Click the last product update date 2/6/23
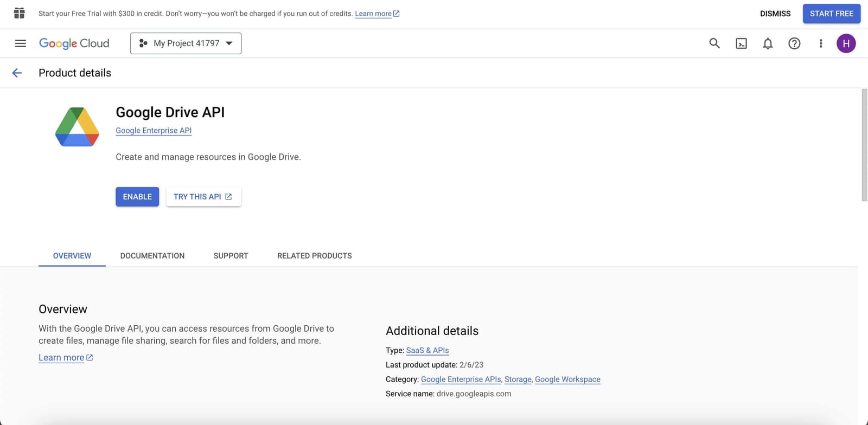Screen dimensions: 868x425 [471, 365]
